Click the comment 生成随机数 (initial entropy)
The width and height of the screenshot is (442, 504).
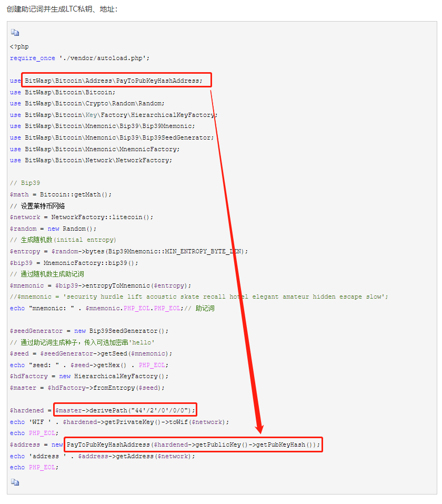(63, 240)
